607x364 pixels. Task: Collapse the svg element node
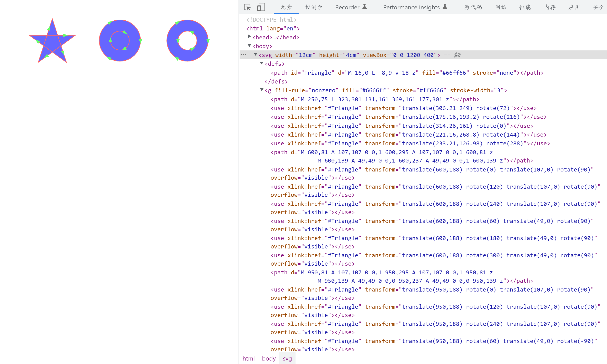click(256, 55)
